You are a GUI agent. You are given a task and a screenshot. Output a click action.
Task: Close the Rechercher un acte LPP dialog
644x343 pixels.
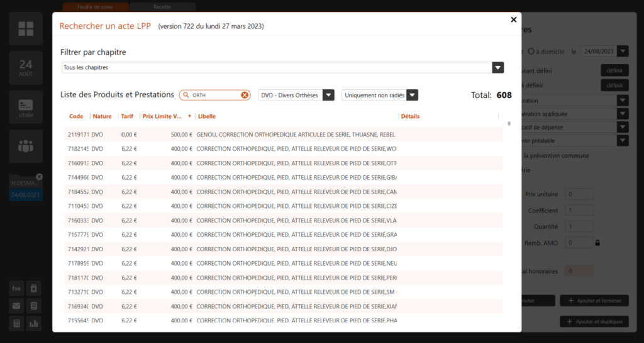[514, 20]
